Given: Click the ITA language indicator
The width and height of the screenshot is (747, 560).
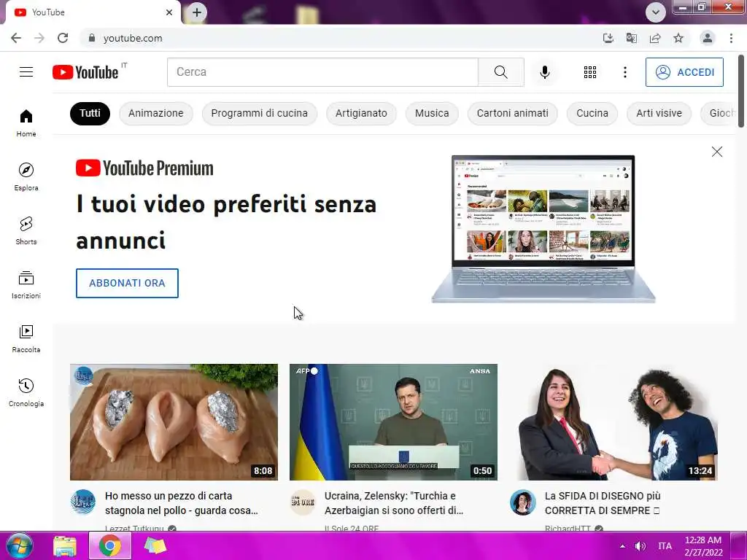Looking at the screenshot, I should click(665, 546).
